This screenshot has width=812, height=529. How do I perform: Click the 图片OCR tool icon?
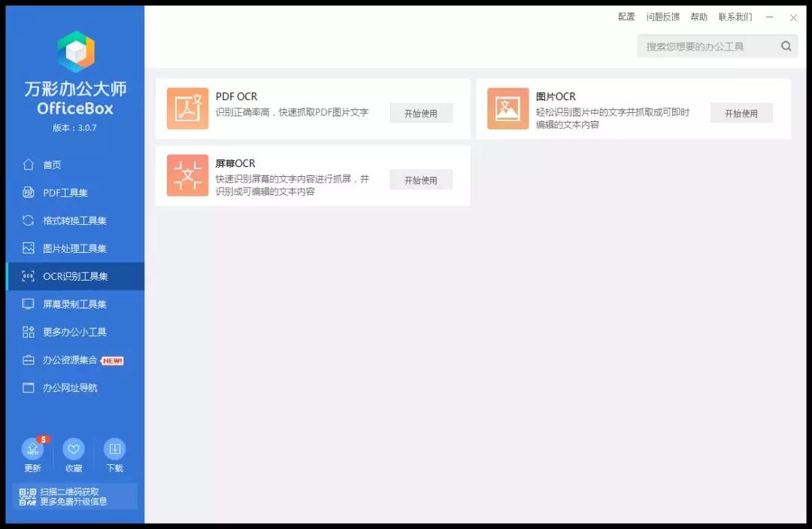507,109
